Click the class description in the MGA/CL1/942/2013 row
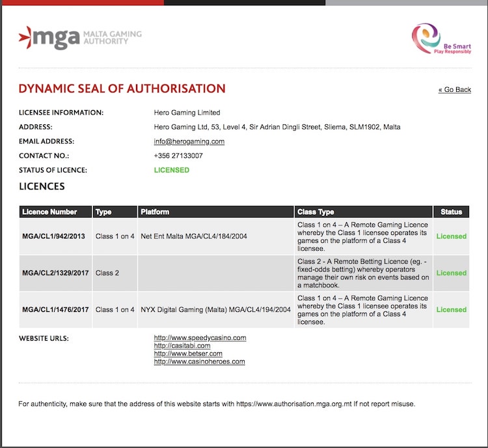Screen dimensions: 488x448 (362, 236)
